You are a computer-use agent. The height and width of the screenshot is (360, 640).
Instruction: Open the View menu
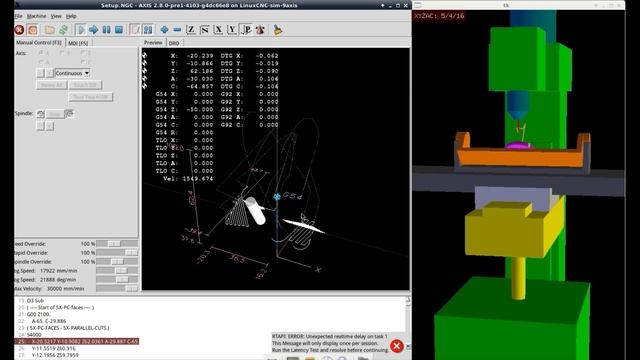pos(56,16)
